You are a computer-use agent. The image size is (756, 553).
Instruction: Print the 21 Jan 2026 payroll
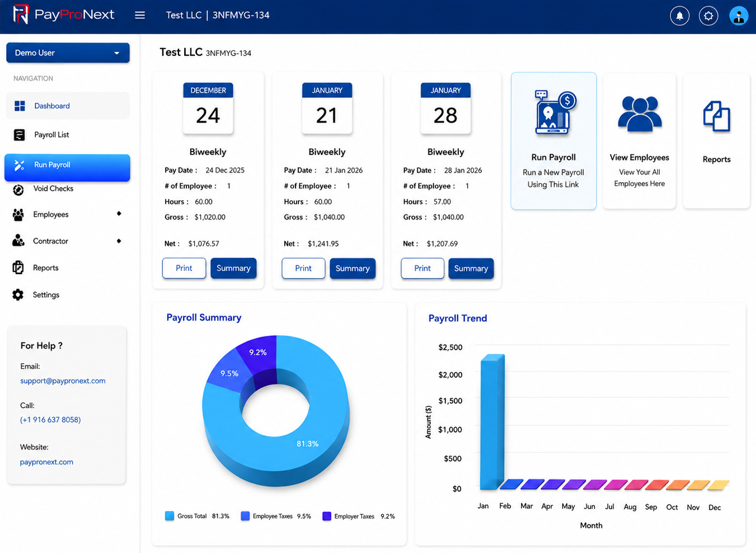[303, 268]
